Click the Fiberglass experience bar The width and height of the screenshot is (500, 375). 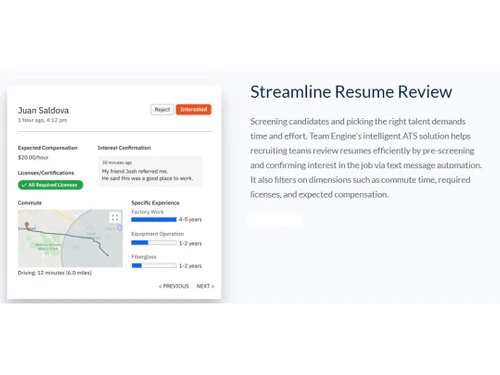154,265
